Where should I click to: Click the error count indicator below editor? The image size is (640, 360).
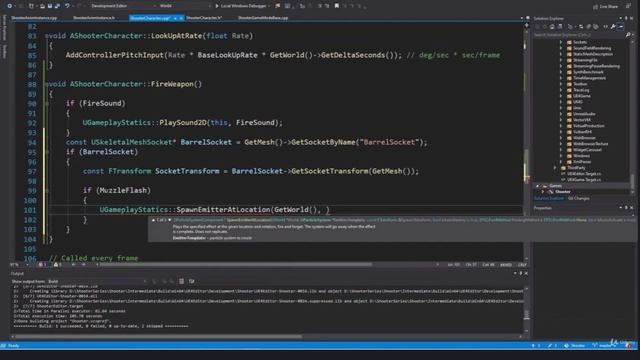(x=42, y=265)
